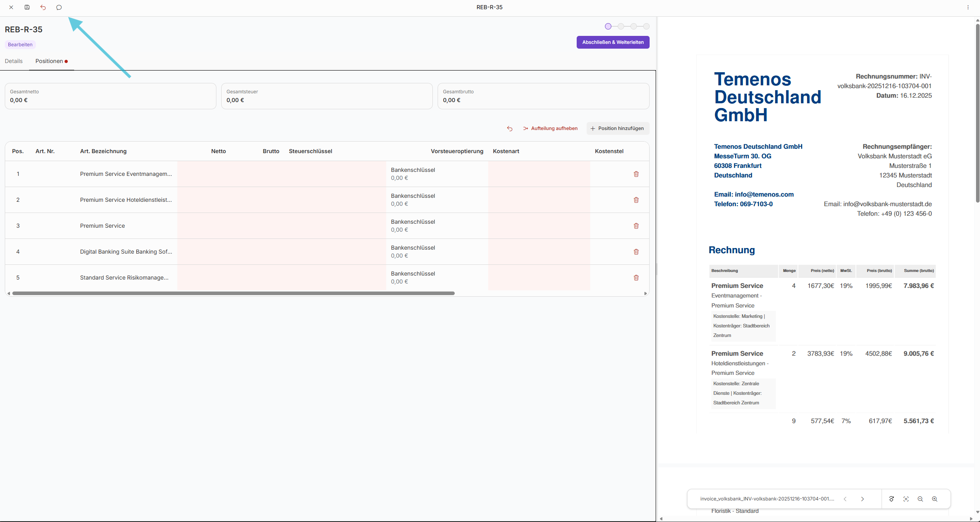Select the Positionen tab

tap(49, 61)
